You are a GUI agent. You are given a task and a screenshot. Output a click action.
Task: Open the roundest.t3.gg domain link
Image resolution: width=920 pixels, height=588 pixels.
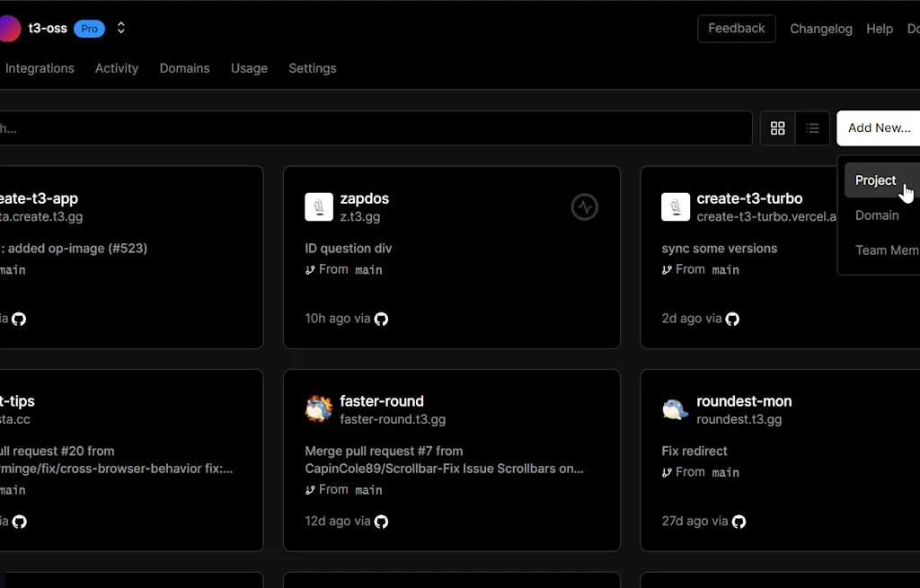coord(739,419)
